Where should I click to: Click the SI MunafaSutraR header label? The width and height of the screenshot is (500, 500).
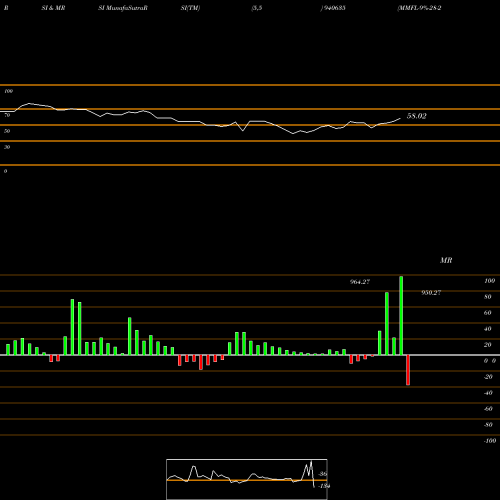[x=123, y=8]
